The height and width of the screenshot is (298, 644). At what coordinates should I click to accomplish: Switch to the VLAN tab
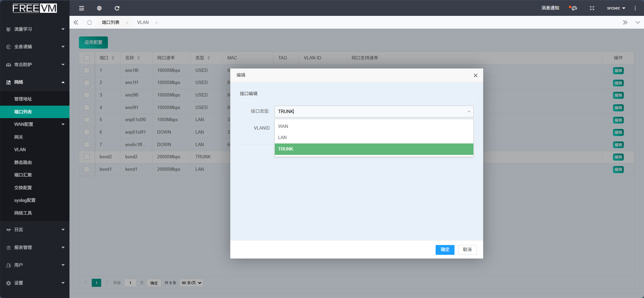pyautogui.click(x=143, y=22)
